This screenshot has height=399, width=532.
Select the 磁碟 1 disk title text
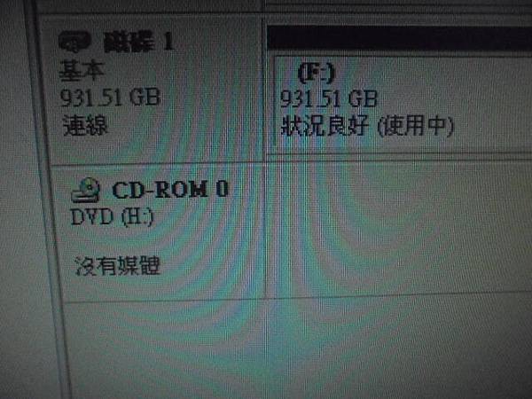click(139, 42)
